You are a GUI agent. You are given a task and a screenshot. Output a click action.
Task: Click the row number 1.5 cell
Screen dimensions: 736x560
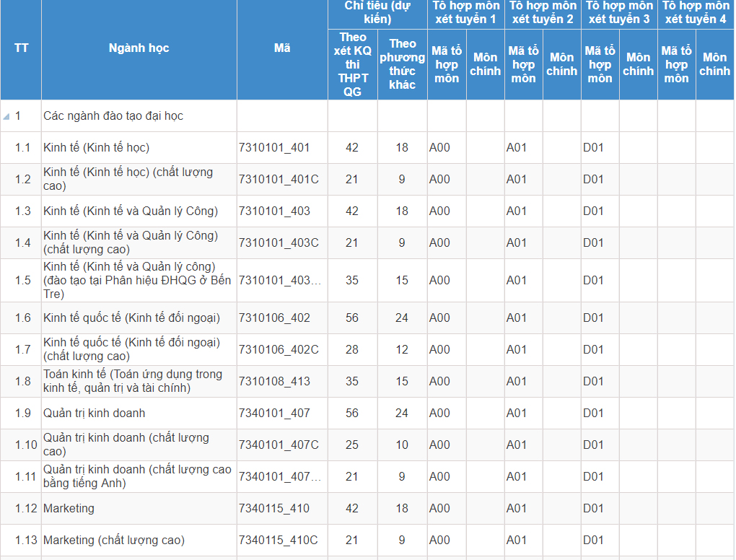(23, 281)
